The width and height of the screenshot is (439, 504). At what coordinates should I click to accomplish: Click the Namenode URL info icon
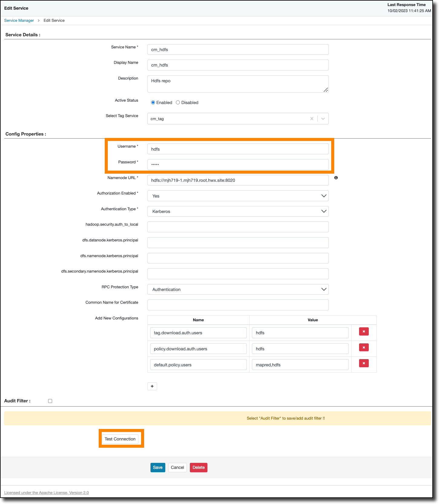coord(336,178)
